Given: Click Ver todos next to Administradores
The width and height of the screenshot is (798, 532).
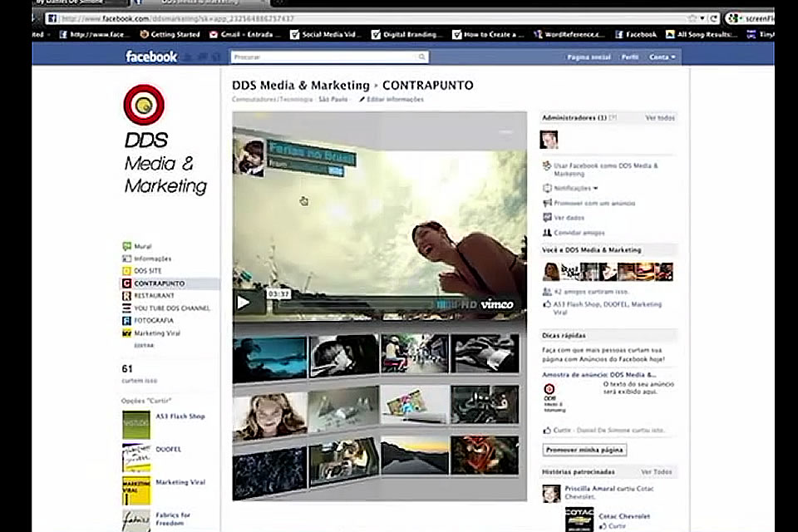Looking at the screenshot, I should (x=660, y=117).
